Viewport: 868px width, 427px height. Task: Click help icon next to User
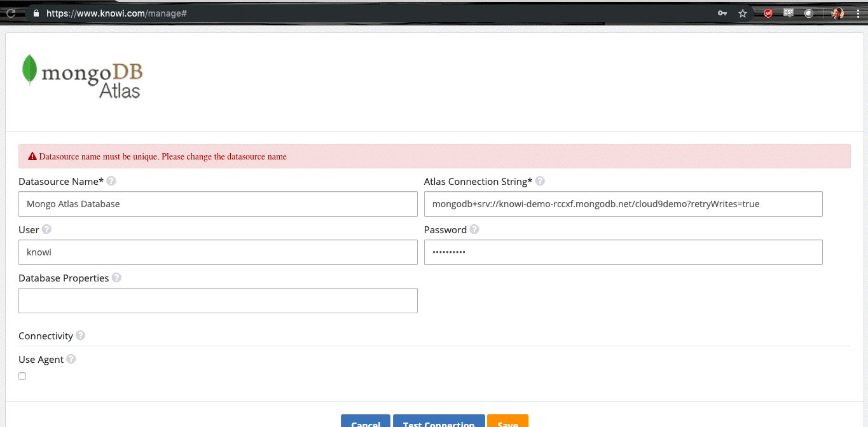click(46, 229)
